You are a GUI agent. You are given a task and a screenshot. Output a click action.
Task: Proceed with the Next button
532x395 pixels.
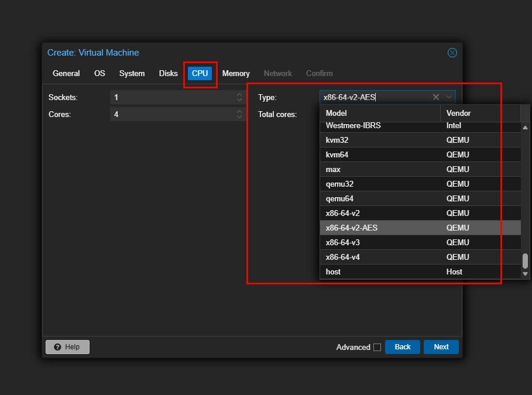441,347
